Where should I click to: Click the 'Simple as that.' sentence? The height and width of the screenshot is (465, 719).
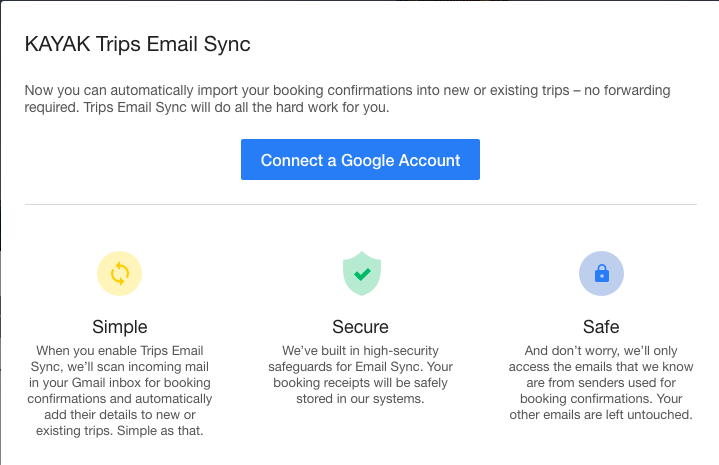pos(160,431)
